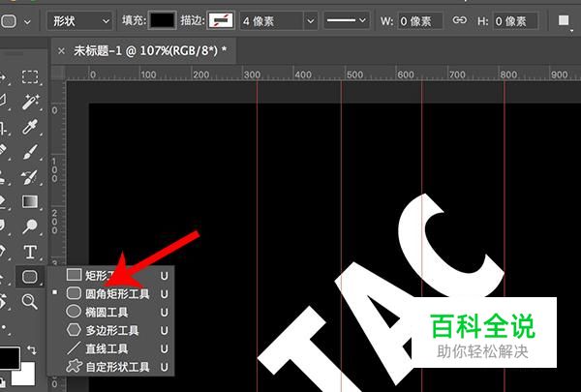
Task: Select the Rectangular Marquee tool
Action: tap(30, 76)
